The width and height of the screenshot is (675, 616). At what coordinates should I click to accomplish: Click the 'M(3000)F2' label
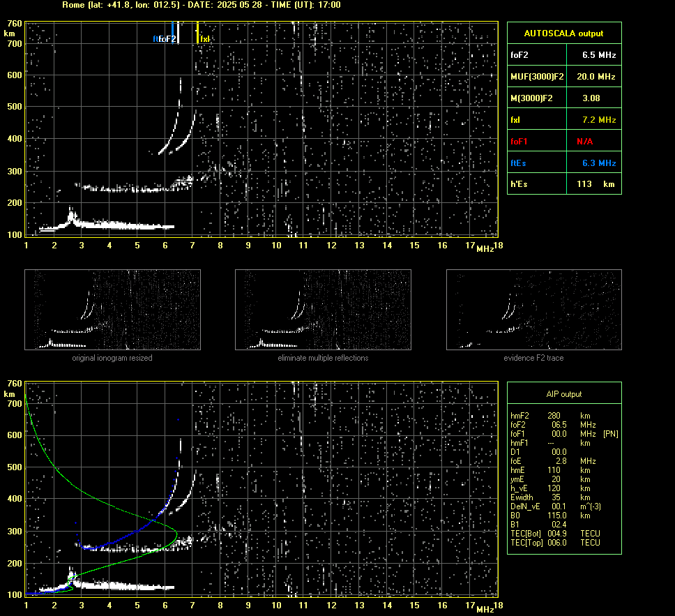pos(531,98)
